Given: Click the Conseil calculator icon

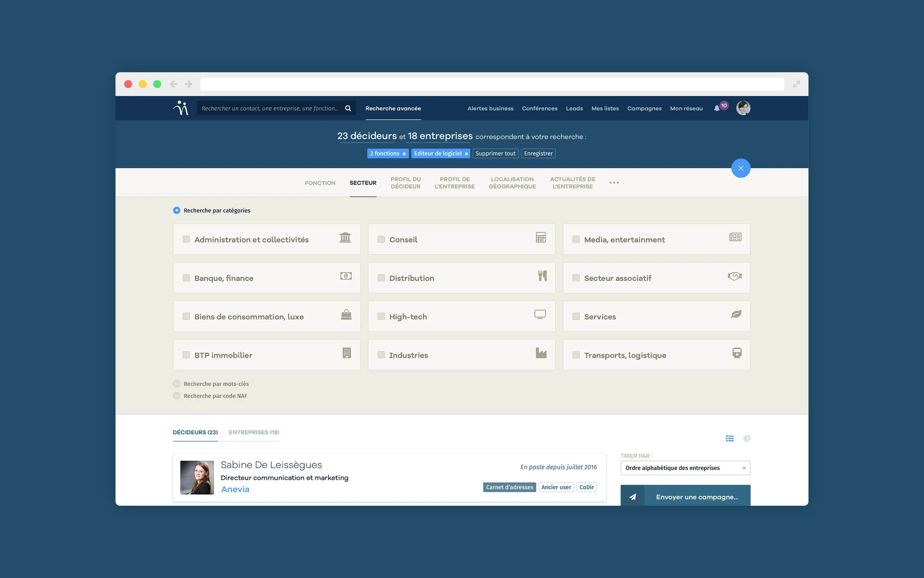Looking at the screenshot, I should click(540, 237).
